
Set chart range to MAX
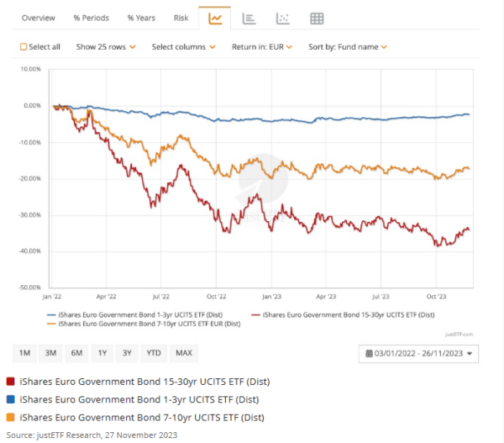pyautogui.click(x=184, y=353)
